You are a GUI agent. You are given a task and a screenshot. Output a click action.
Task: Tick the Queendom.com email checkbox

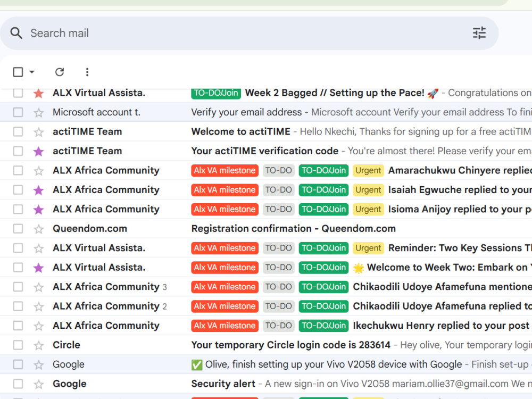(18, 229)
